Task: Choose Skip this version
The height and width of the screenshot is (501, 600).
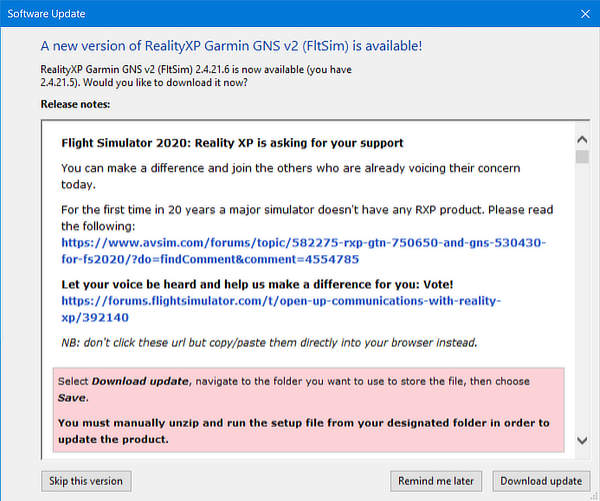Action: point(86,481)
